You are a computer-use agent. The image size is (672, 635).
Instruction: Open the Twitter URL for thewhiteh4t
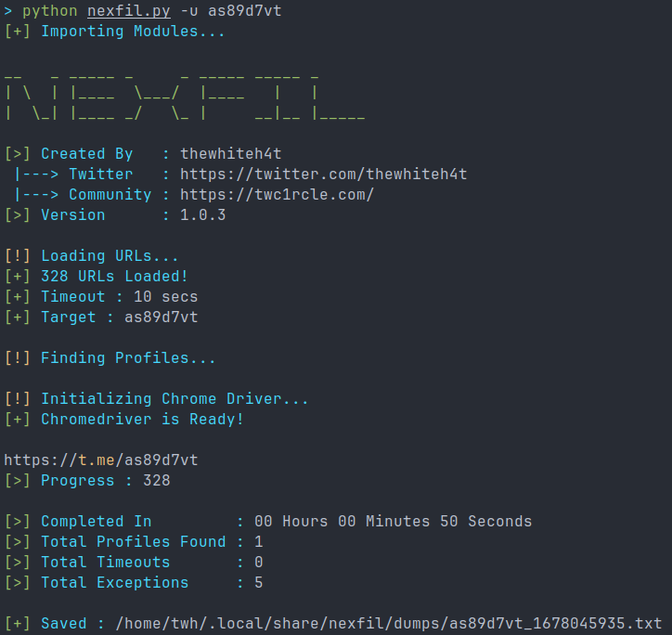(323, 175)
